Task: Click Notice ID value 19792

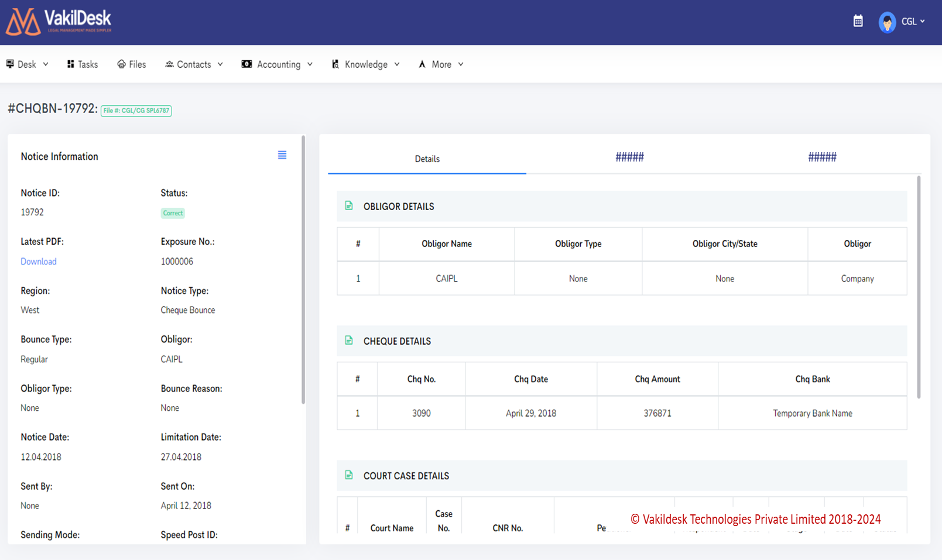Action: (32, 212)
